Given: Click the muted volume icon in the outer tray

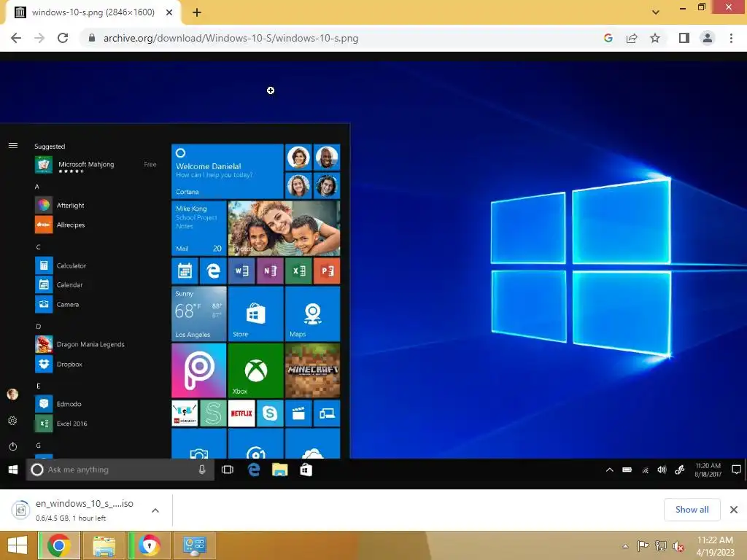Looking at the screenshot, I should click(x=678, y=546).
